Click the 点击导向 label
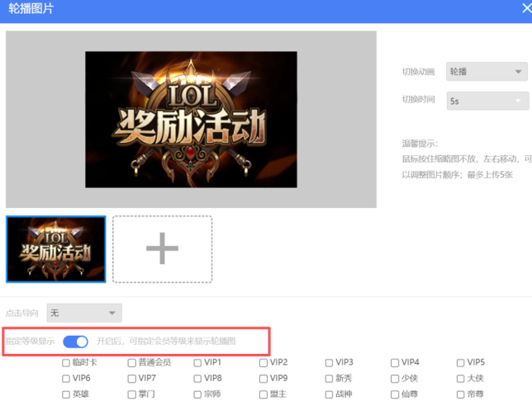The height and width of the screenshot is (406, 532). [22, 313]
